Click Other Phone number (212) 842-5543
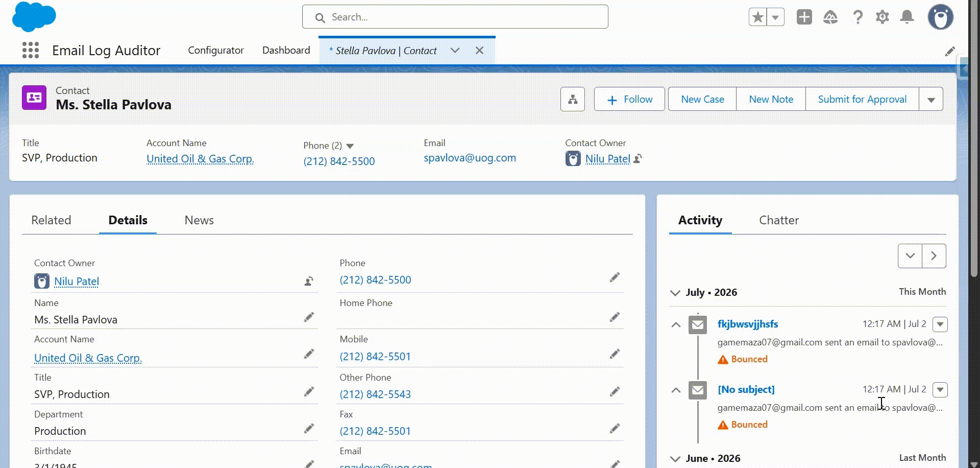Screen dimensions: 980x468 (x=375, y=394)
